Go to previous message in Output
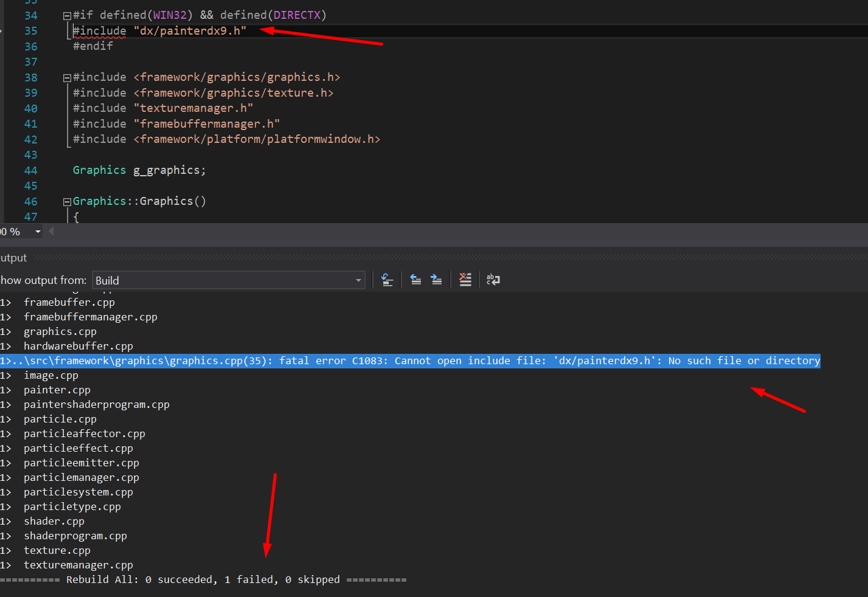 pyautogui.click(x=415, y=280)
